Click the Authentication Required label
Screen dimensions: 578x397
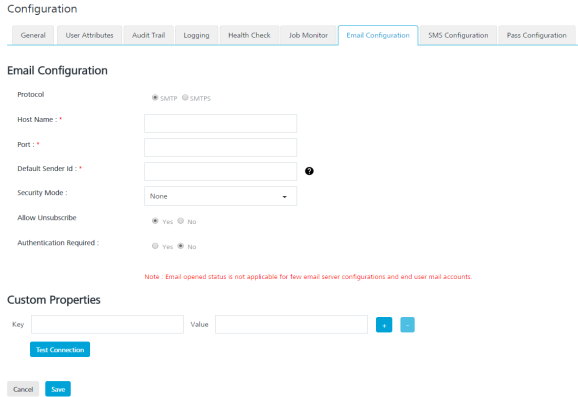click(58, 243)
